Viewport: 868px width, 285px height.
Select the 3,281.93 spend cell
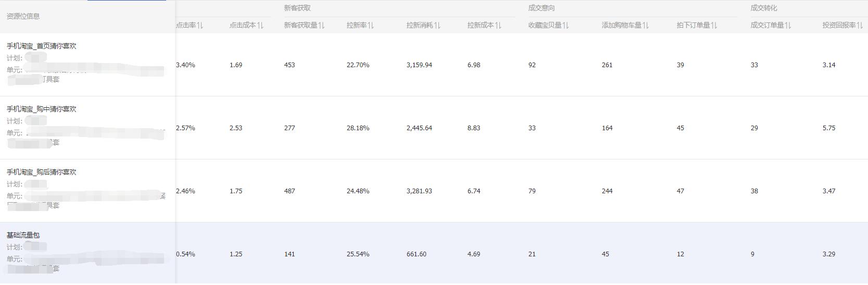pos(419,191)
